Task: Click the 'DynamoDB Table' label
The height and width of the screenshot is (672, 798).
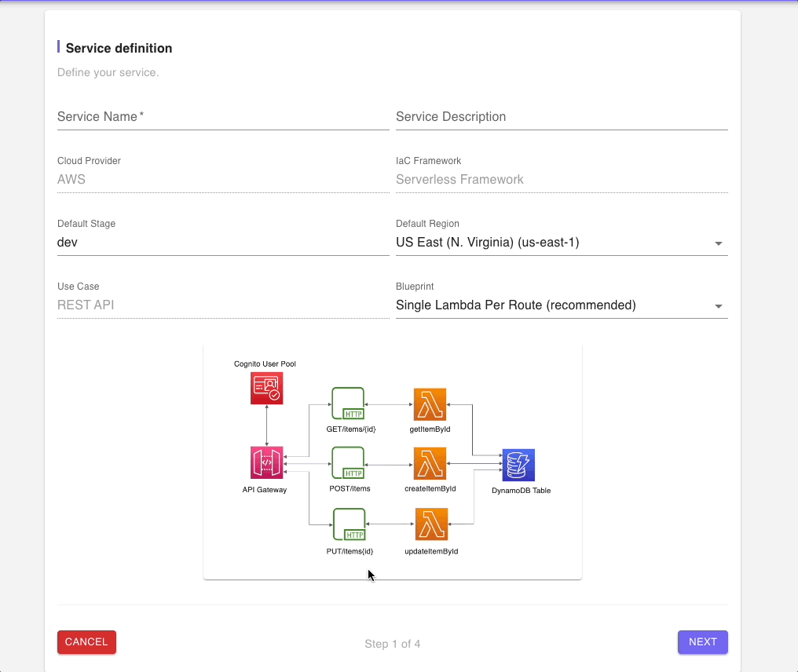Action: (522, 491)
